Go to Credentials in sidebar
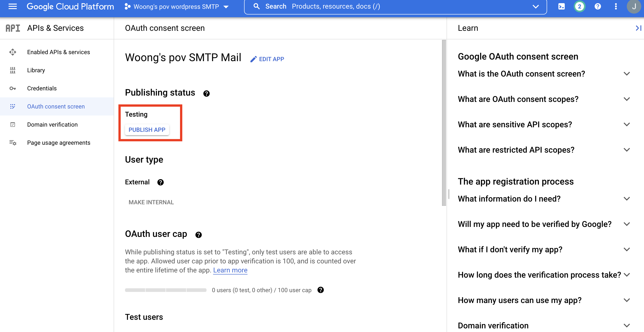644x332 pixels. coord(42,88)
